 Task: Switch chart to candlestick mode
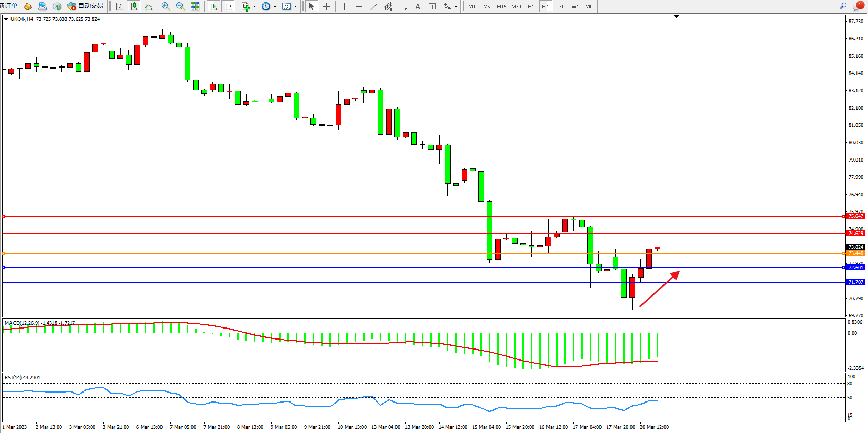pos(134,6)
